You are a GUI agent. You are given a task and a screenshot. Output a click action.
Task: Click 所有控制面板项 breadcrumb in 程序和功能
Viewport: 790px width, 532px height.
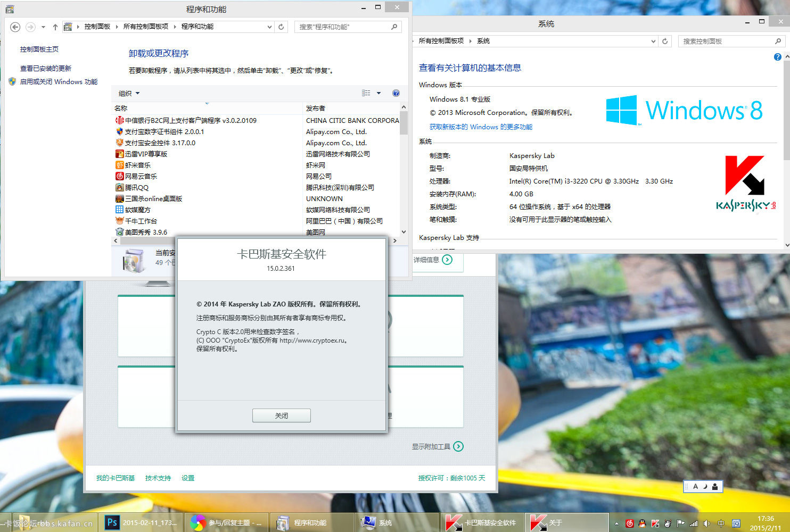[x=145, y=27]
